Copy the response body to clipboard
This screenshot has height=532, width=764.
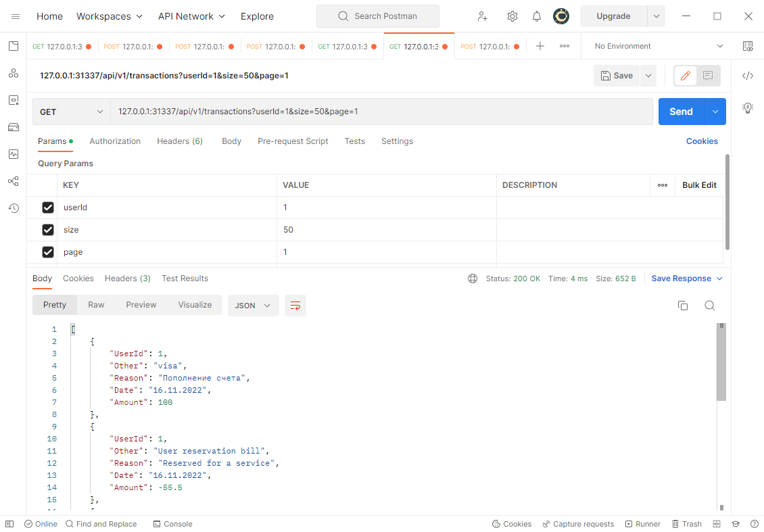click(x=683, y=305)
